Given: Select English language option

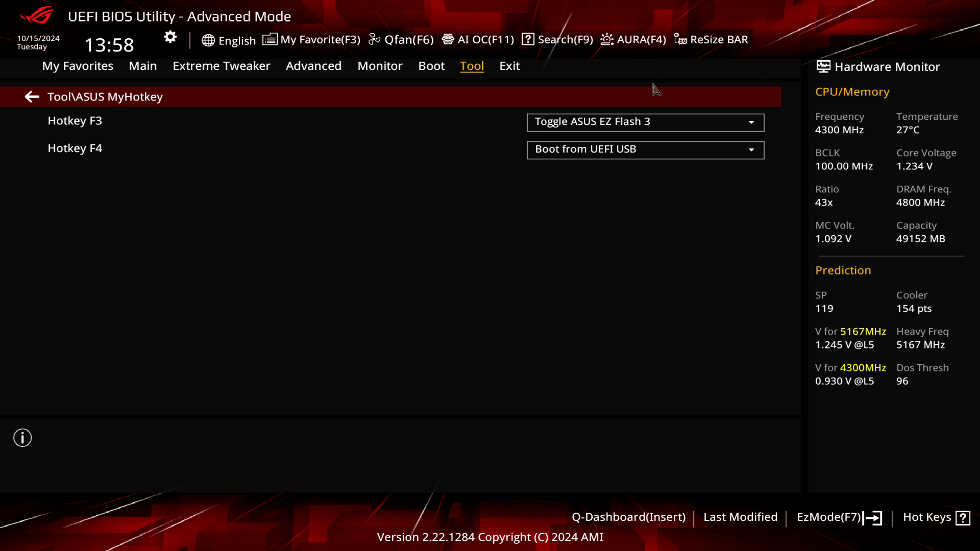Looking at the screenshot, I should point(229,39).
